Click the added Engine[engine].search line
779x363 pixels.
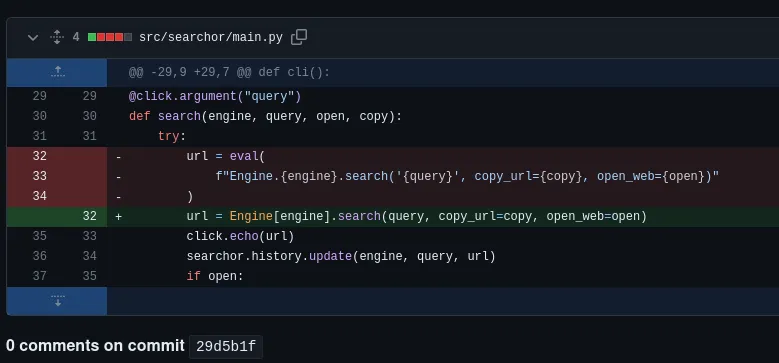coord(417,217)
